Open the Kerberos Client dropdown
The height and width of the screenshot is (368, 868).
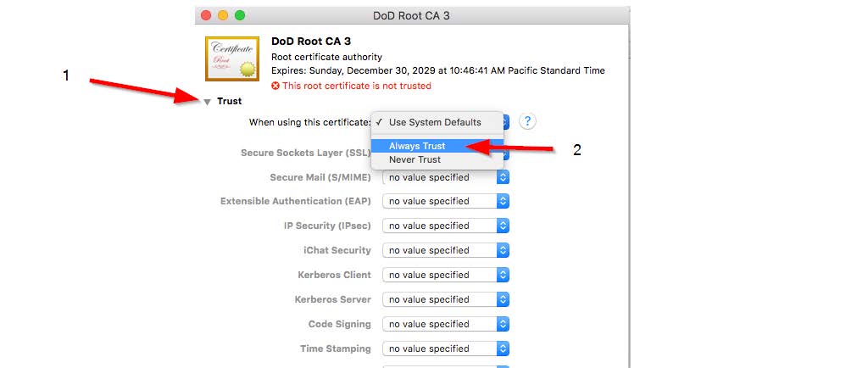(446, 275)
